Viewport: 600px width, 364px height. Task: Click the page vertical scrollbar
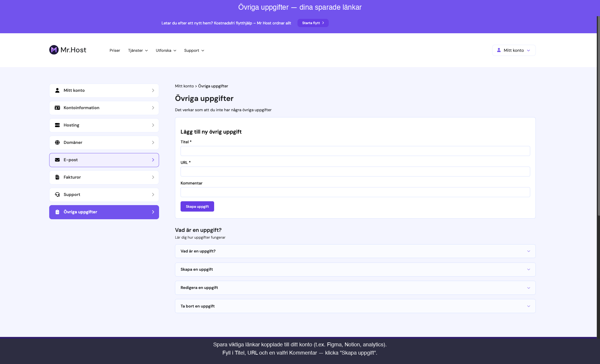point(598,116)
